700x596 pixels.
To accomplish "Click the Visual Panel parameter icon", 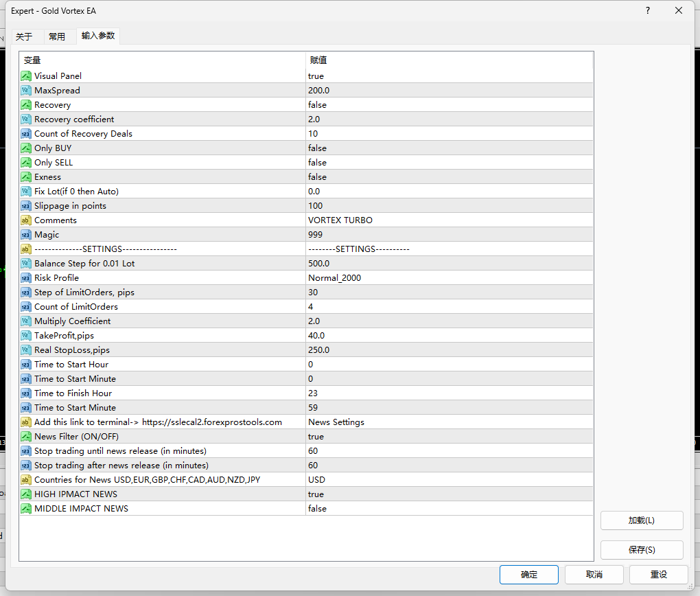I will pos(26,76).
